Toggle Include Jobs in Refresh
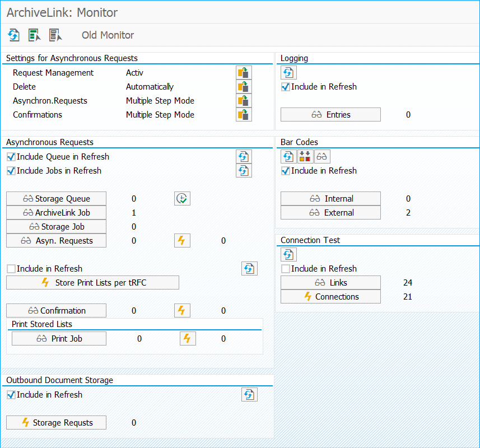Screen dimensions: 480x448 11,171
